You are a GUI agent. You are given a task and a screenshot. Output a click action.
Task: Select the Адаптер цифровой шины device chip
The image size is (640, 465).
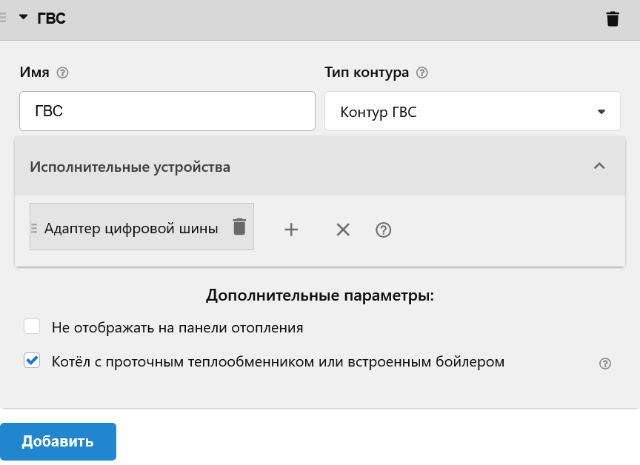click(x=130, y=228)
